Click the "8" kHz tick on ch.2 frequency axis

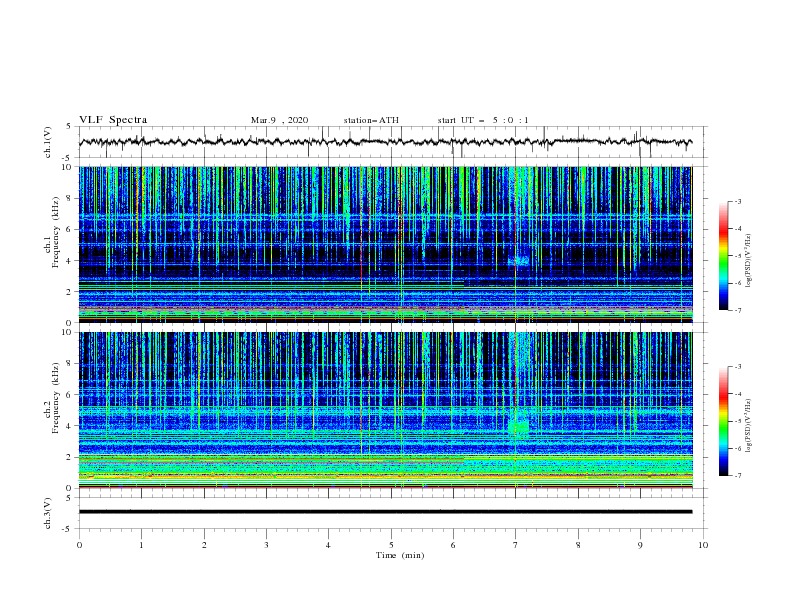coord(71,364)
